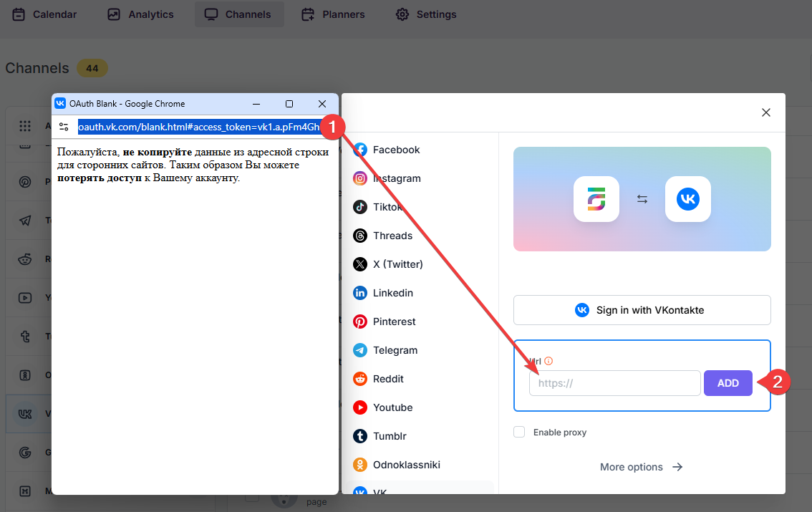The width and height of the screenshot is (812, 512).
Task: Click the Youtube logo icon
Action: 360,407
